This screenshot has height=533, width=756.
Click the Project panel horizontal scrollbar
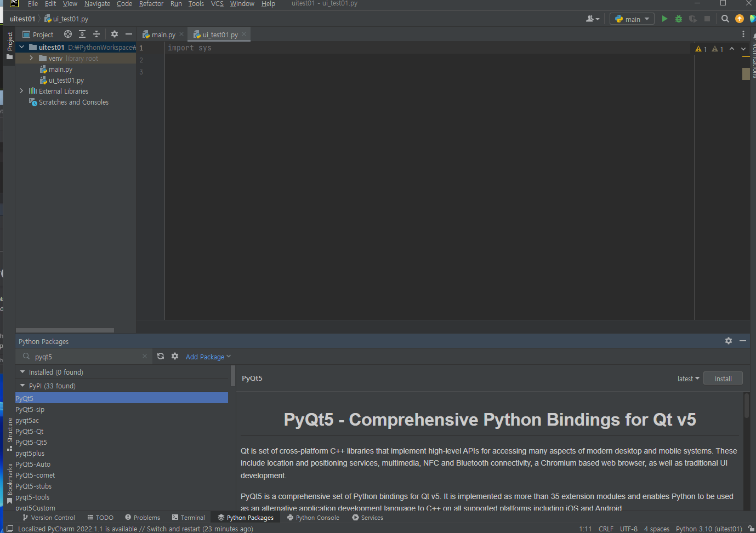click(65, 330)
